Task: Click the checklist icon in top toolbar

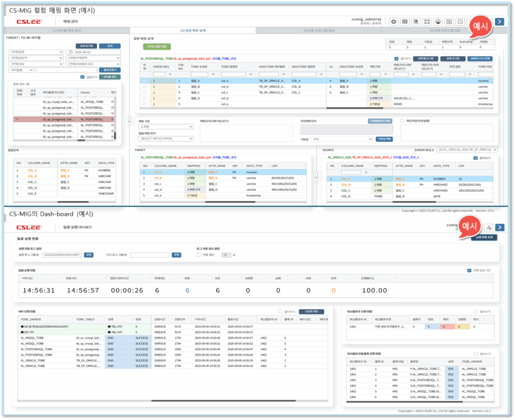Action: click(x=460, y=22)
